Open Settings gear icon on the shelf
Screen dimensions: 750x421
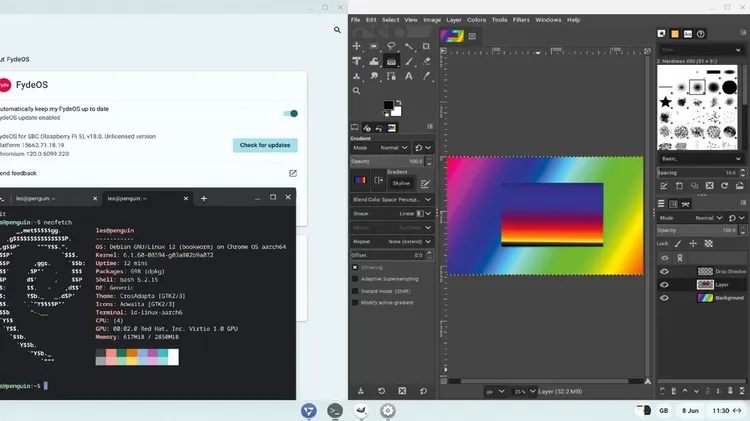387,410
